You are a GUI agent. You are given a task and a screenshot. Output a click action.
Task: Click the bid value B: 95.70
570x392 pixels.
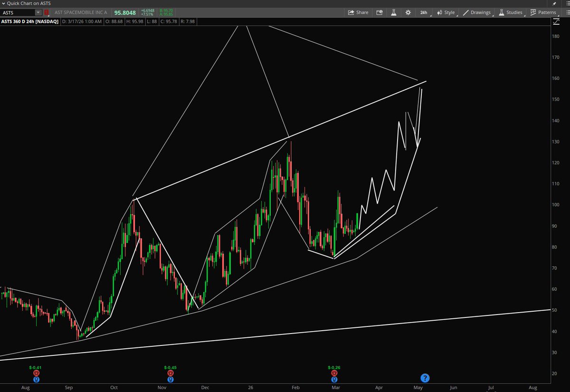tap(166, 10)
